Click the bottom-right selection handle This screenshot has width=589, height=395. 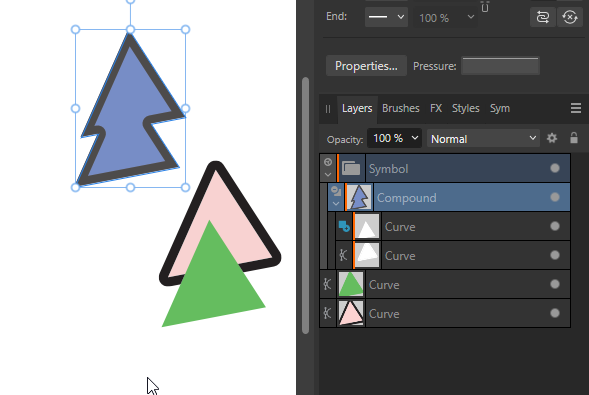(185, 187)
